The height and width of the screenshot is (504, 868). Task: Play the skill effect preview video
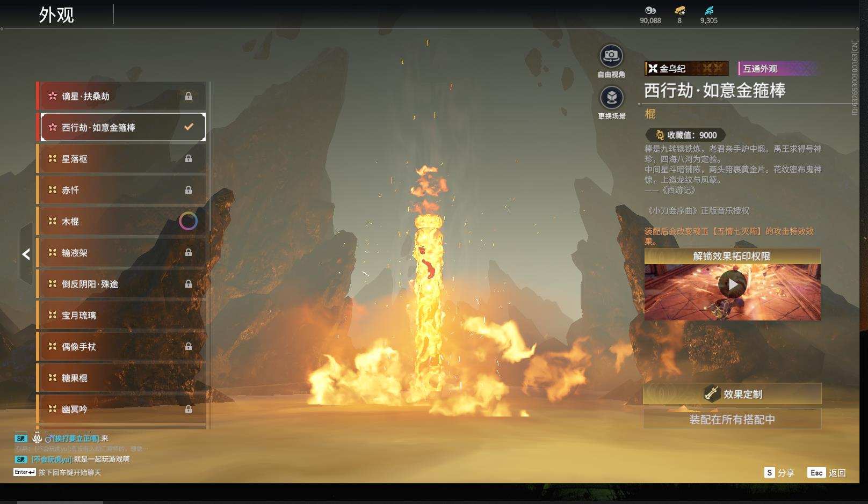pos(732,284)
